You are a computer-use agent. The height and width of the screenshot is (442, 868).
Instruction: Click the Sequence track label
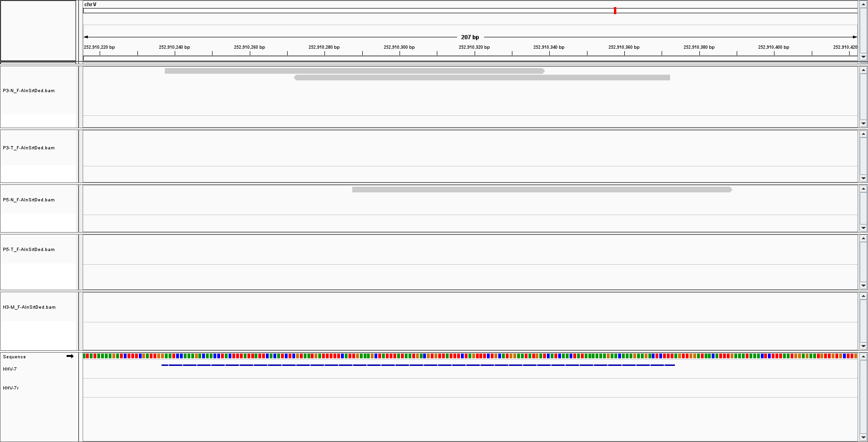14,357
